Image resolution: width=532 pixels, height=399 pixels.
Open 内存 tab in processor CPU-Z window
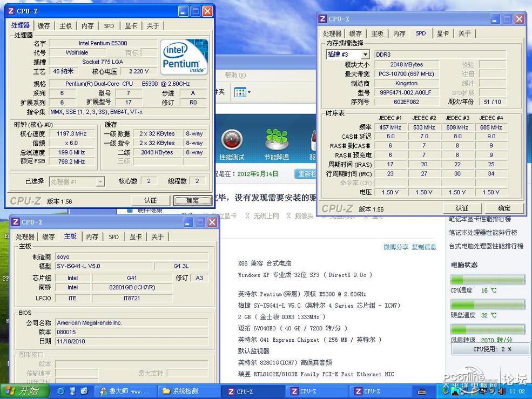coord(87,26)
